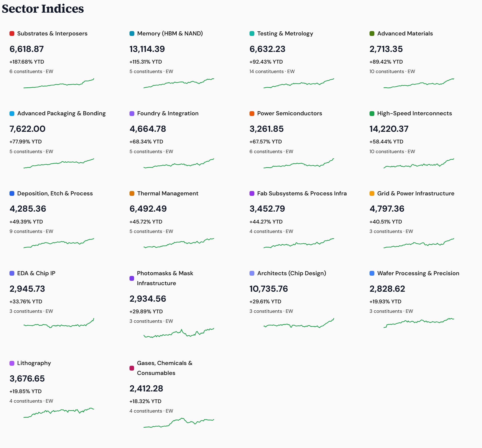
Task: Click the 4,797.36 Grid & Power value
Action: tap(387, 209)
